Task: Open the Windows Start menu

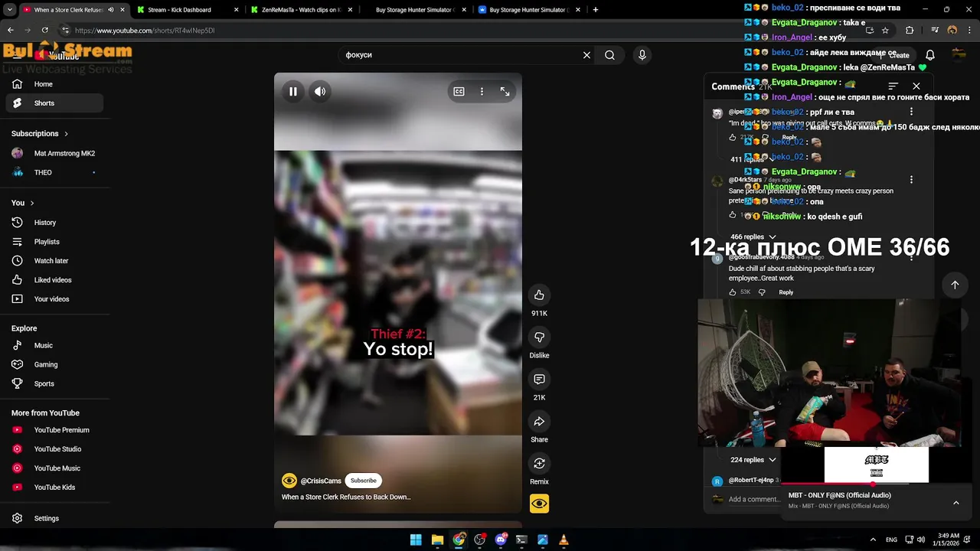Action: point(416,540)
